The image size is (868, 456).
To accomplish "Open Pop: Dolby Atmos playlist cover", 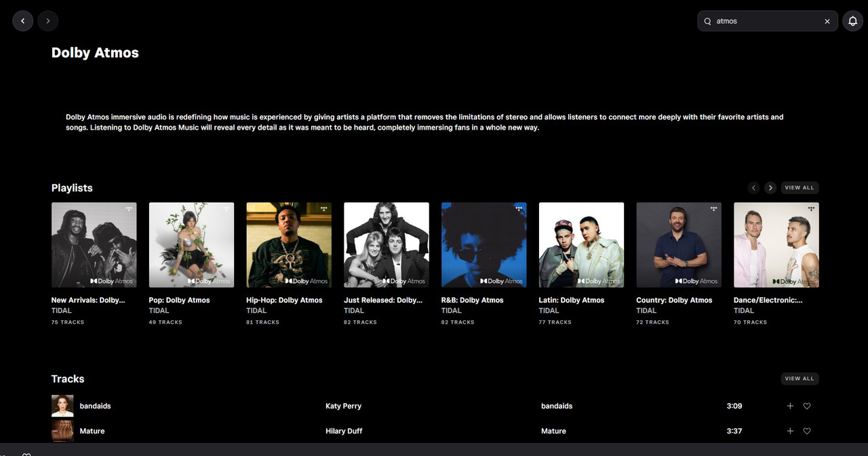I will click(x=191, y=245).
